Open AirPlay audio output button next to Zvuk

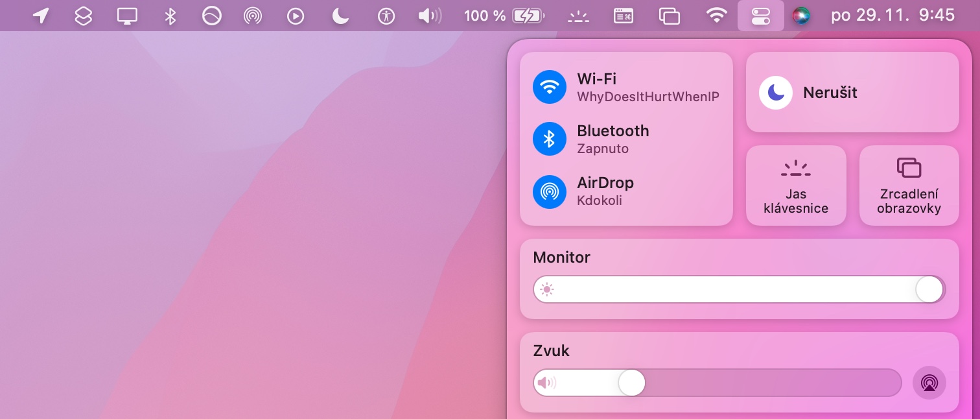click(929, 383)
